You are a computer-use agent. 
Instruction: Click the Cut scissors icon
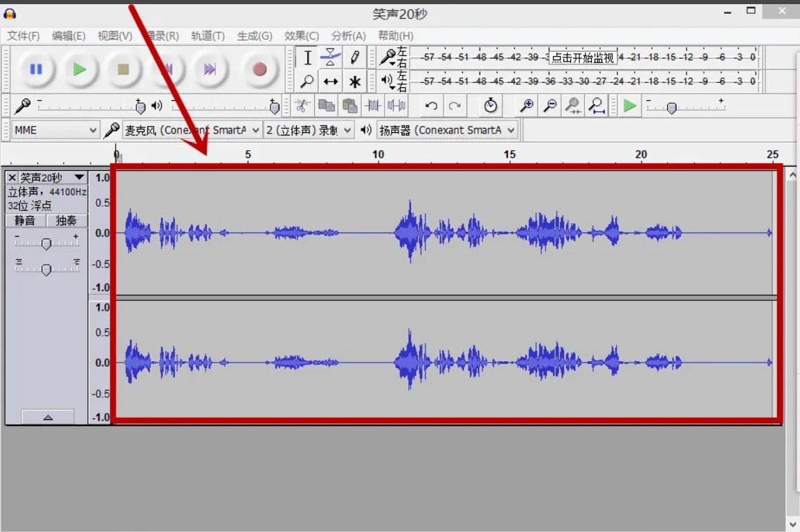coord(302,106)
